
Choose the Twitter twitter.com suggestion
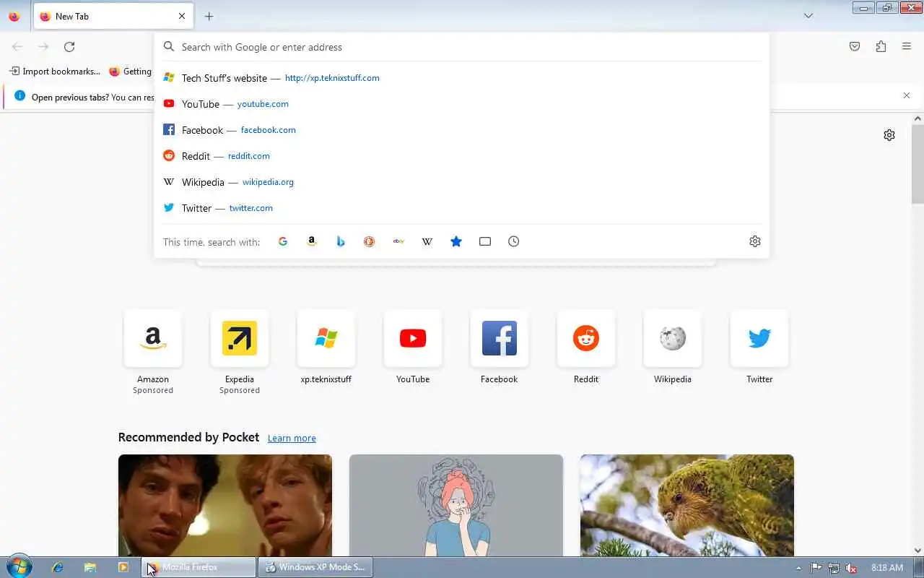point(462,208)
